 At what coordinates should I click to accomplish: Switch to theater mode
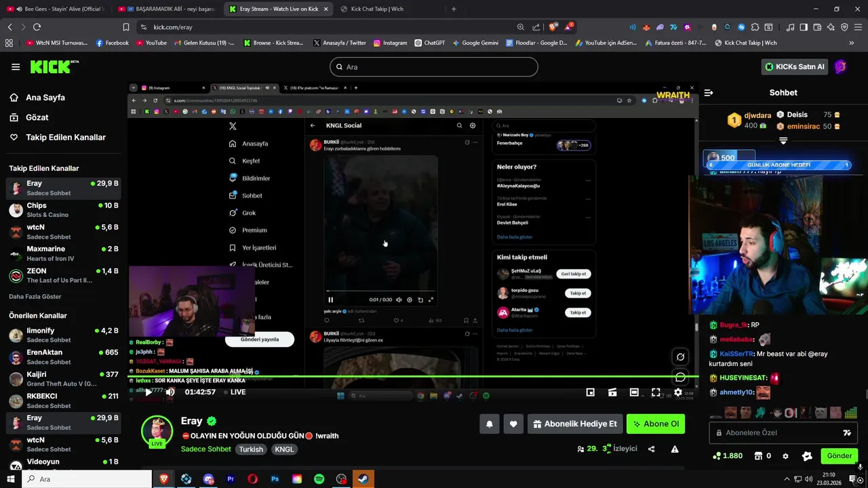coord(634,392)
